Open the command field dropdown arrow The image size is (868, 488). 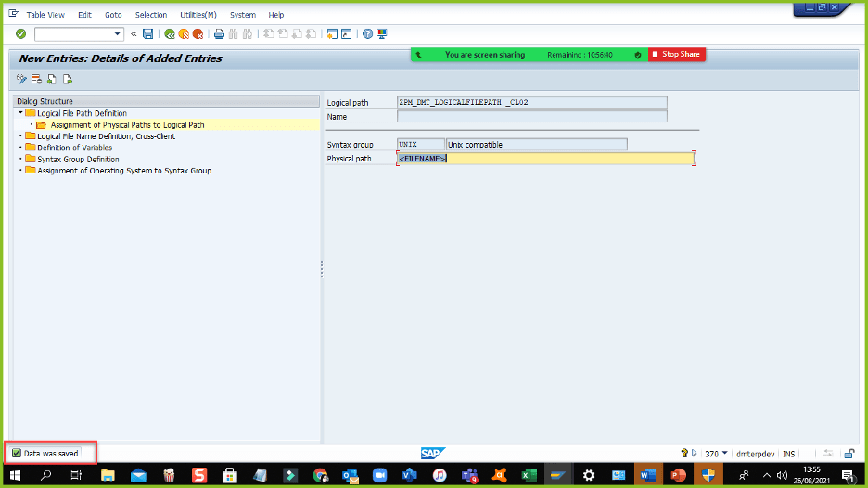point(118,34)
